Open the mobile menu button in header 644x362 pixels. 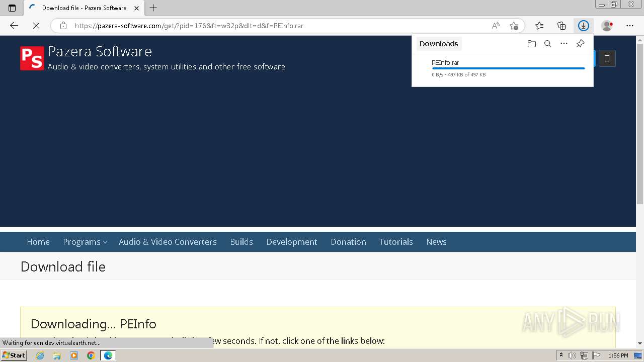pyautogui.click(x=607, y=58)
